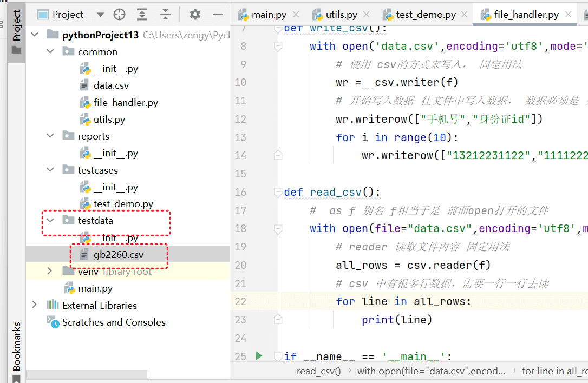The height and width of the screenshot is (383, 588).
Task: Click the read_csv() breadcrumb
Action: coord(319,371)
